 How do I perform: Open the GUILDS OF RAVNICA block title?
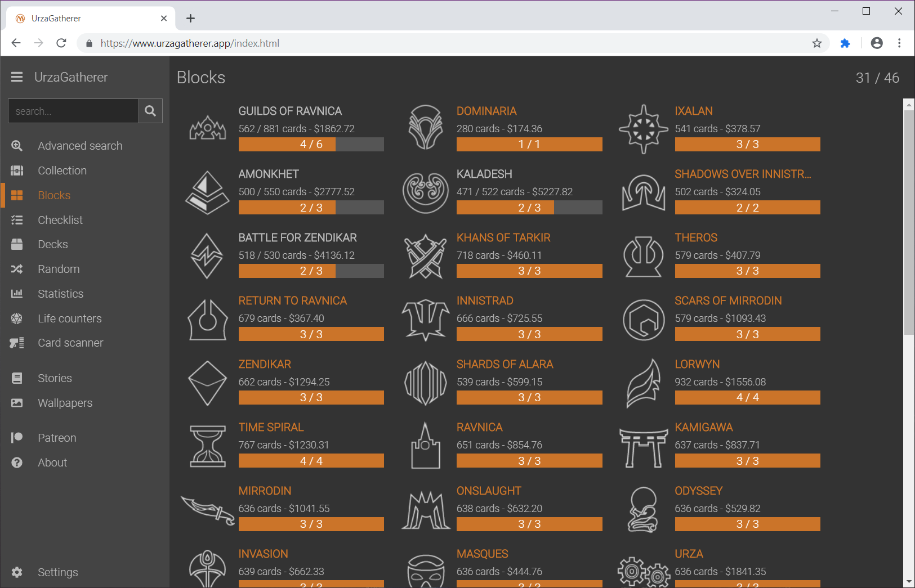(290, 111)
